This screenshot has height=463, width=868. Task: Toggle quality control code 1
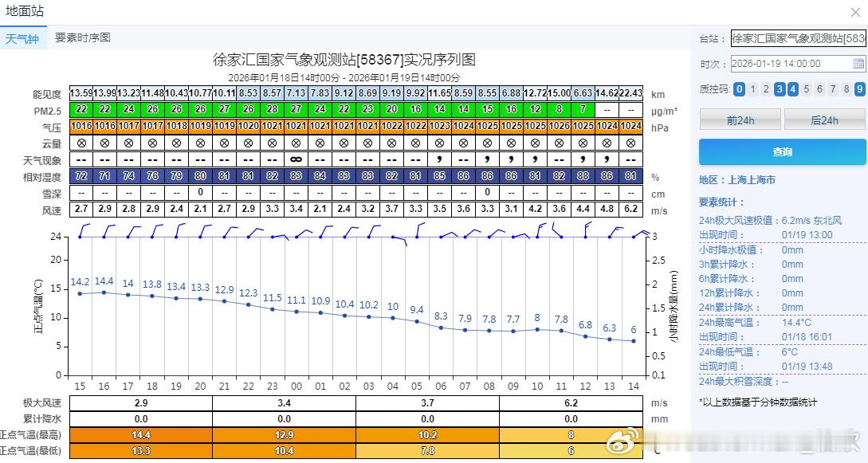752,89
